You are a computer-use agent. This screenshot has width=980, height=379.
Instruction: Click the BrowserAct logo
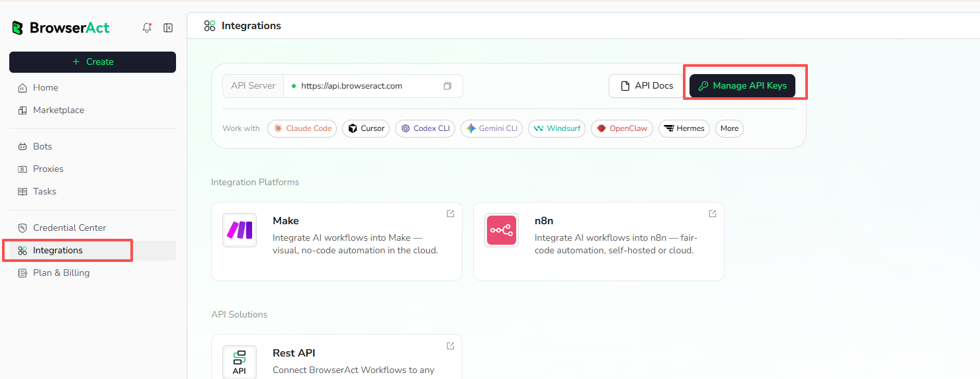click(61, 28)
